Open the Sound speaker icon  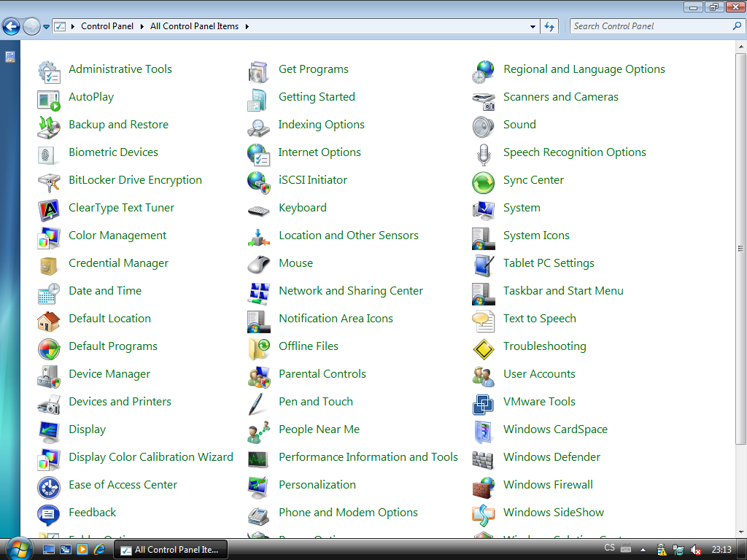(x=484, y=127)
